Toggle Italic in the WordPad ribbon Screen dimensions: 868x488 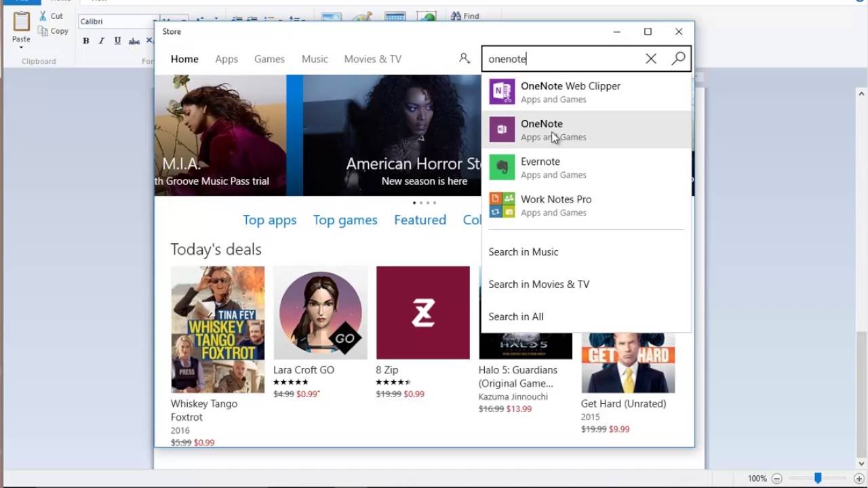coord(102,41)
